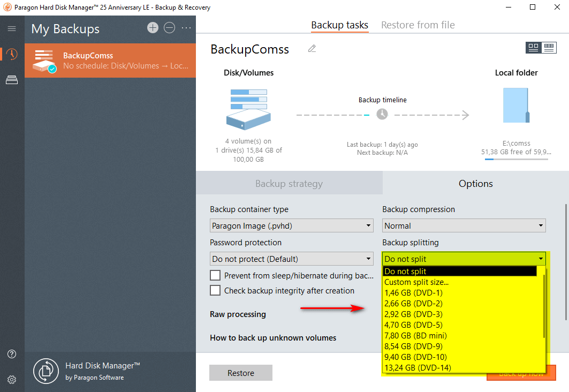This screenshot has height=392, width=569.
Task: Open the My Backups more options ellipsis
Action: click(x=186, y=28)
